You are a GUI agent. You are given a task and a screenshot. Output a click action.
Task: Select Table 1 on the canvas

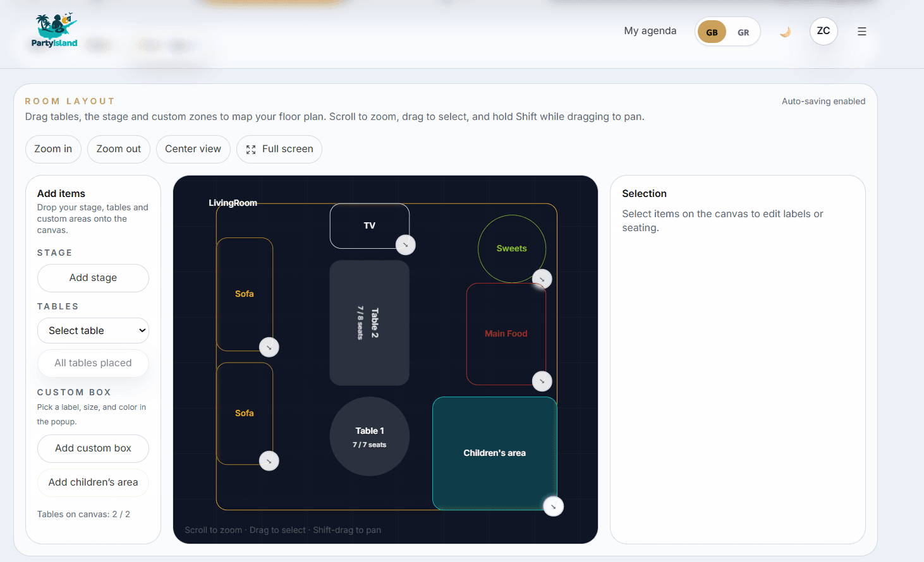369,436
